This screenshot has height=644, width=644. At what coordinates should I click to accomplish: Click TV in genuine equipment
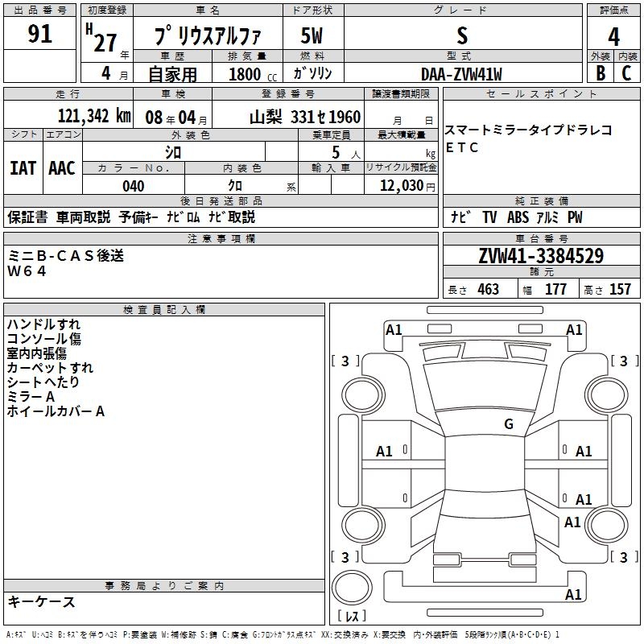point(489,217)
